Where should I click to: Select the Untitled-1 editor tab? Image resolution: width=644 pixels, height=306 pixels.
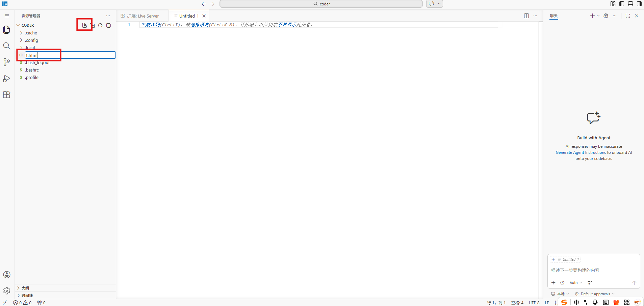(x=188, y=16)
